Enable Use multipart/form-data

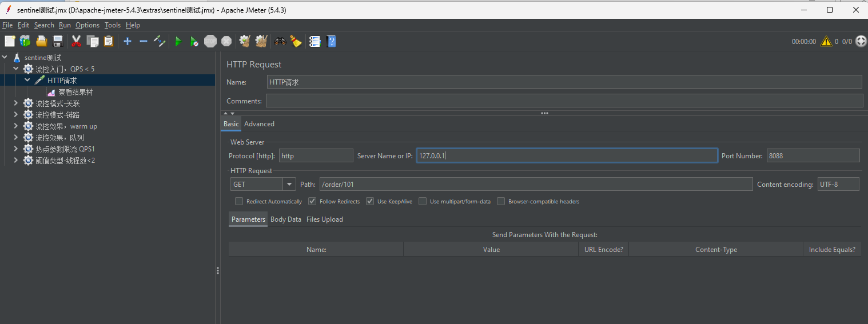tap(423, 201)
